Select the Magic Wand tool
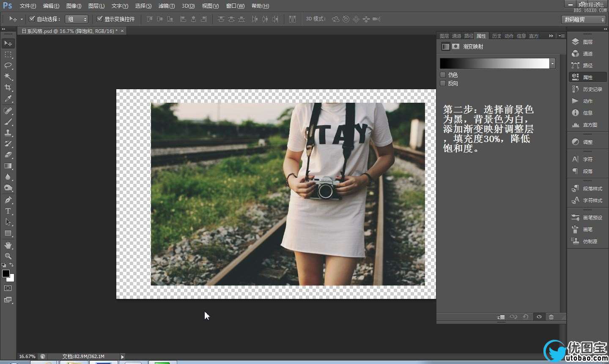Image resolution: width=609 pixels, height=364 pixels. pyautogui.click(x=8, y=77)
